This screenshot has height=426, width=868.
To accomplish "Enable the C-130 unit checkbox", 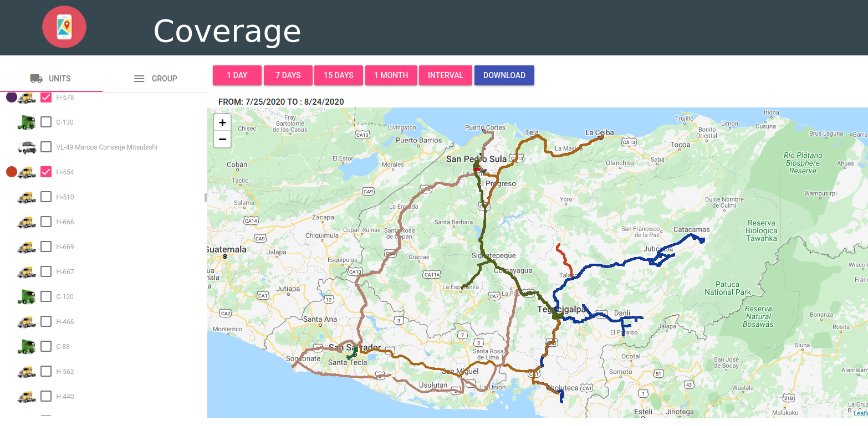I will [x=47, y=122].
